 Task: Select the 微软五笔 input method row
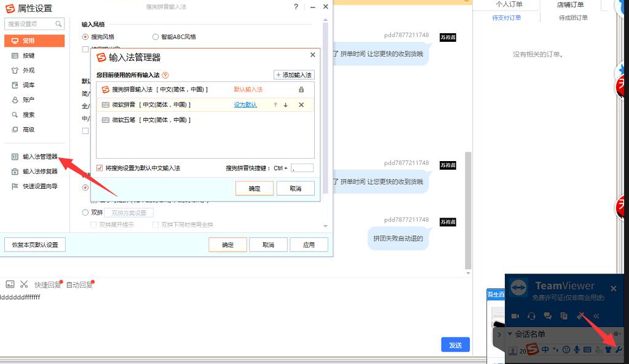[x=205, y=120]
